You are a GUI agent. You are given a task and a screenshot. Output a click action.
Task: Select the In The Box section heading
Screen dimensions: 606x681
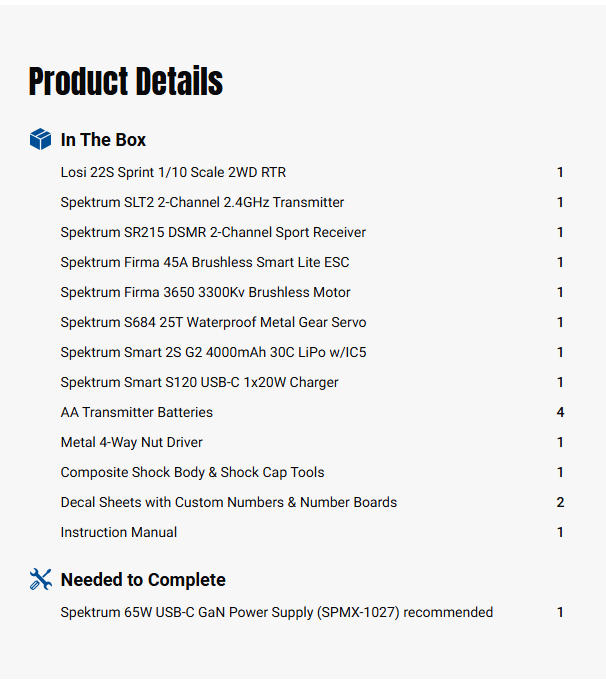tap(103, 140)
